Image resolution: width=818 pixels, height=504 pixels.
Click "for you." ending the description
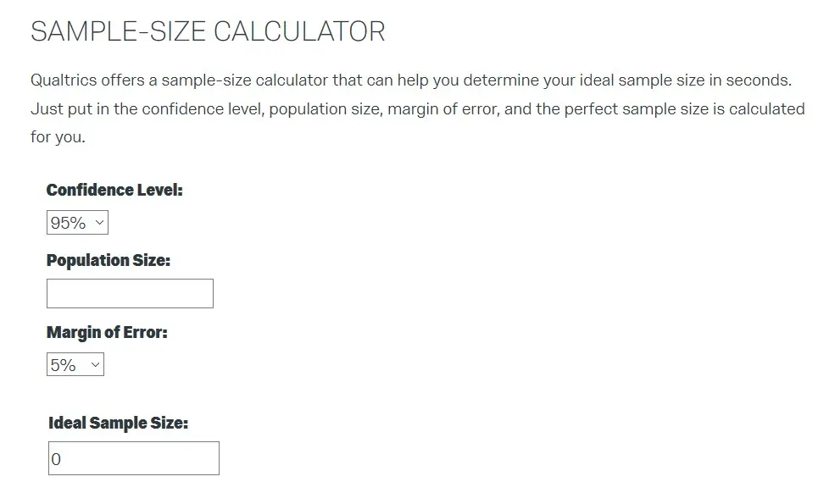(58, 136)
